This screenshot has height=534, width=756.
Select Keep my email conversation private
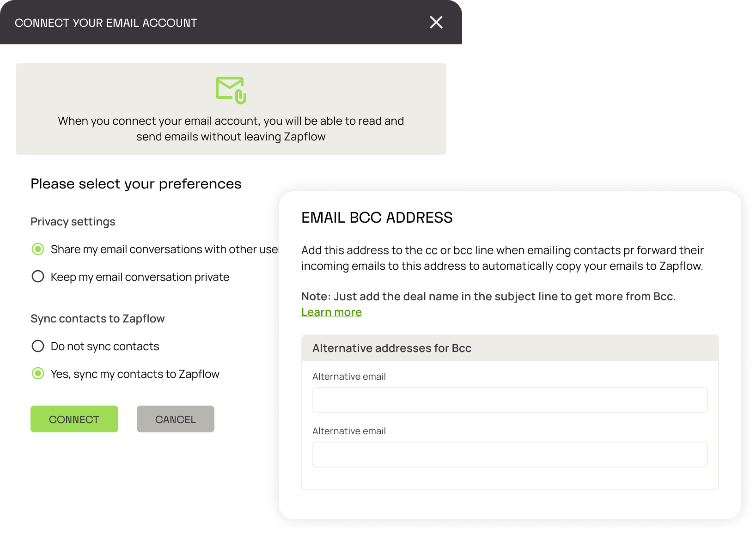[38, 277]
